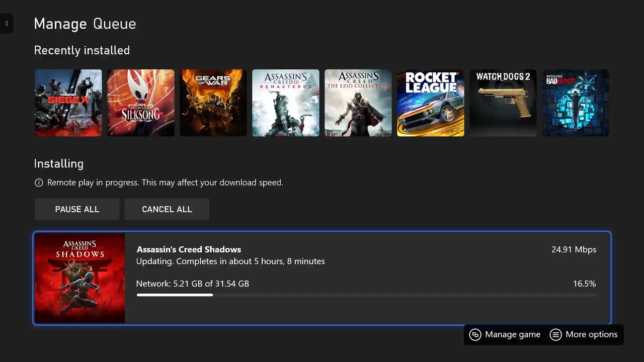
Task: Click the 16.5% progress percentage
Action: point(585,284)
